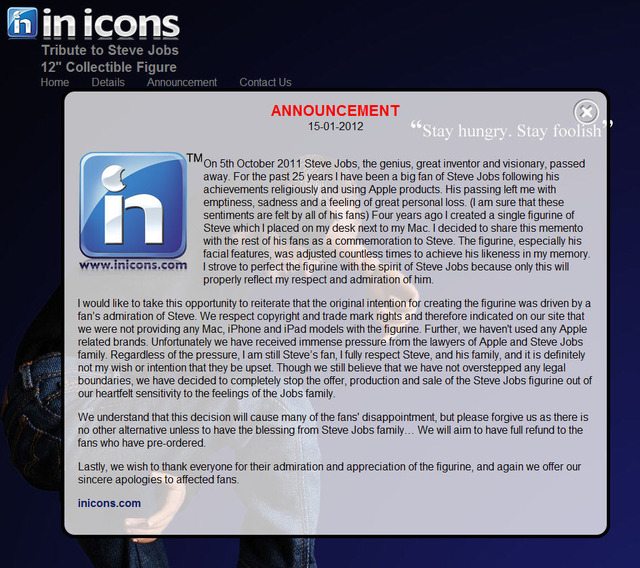Click the TM trademark symbol beside logo
The height and width of the screenshot is (568, 640).
click(x=195, y=158)
